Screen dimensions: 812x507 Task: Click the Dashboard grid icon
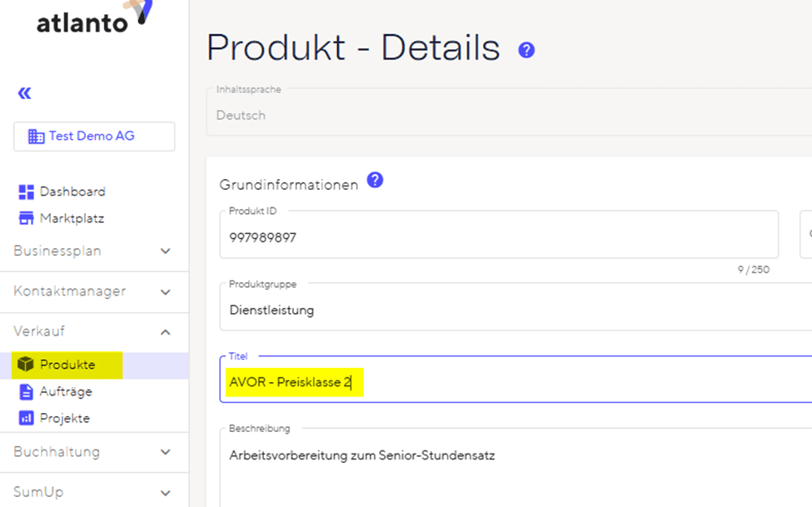click(x=27, y=192)
